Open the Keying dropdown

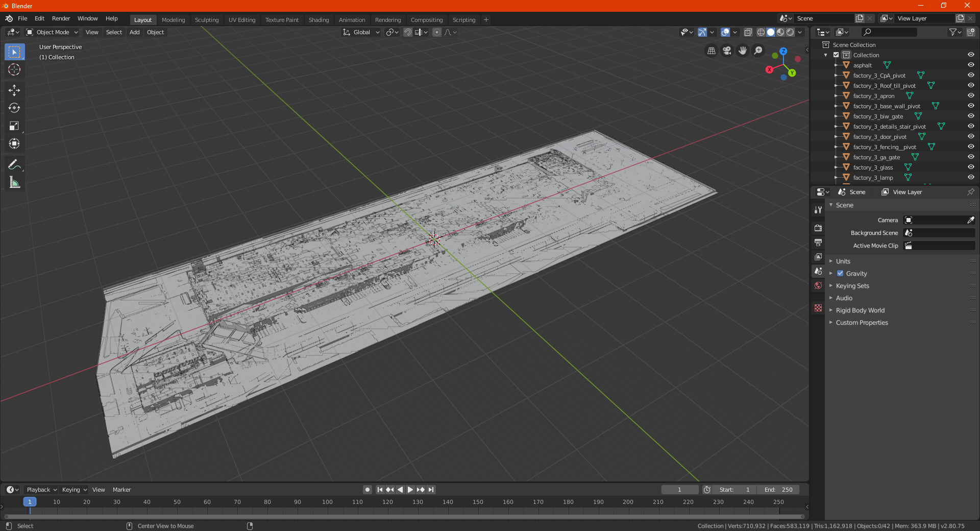(x=74, y=490)
